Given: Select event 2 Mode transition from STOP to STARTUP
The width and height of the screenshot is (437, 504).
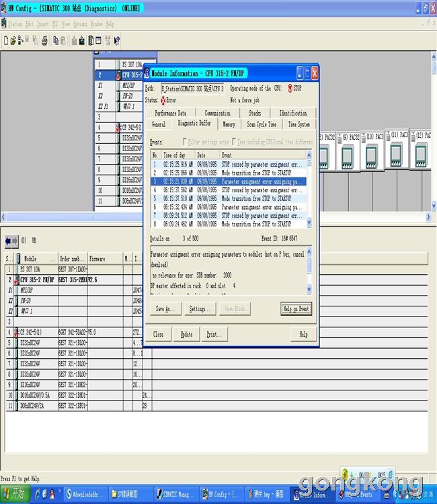Looking at the screenshot, I should pos(229,173).
